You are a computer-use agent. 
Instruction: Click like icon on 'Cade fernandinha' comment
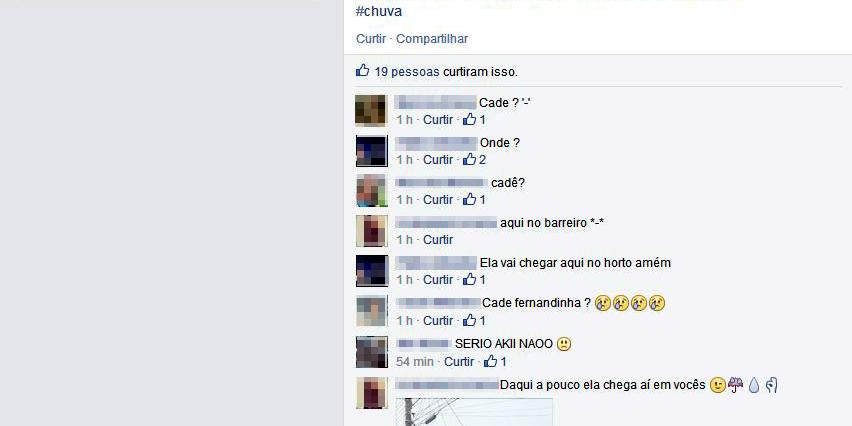[469, 320]
